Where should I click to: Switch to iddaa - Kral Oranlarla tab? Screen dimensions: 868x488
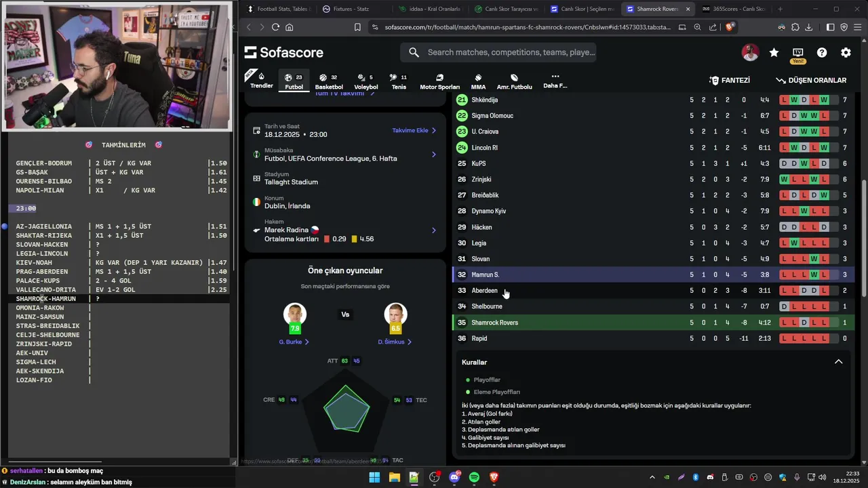click(x=430, y=9)
